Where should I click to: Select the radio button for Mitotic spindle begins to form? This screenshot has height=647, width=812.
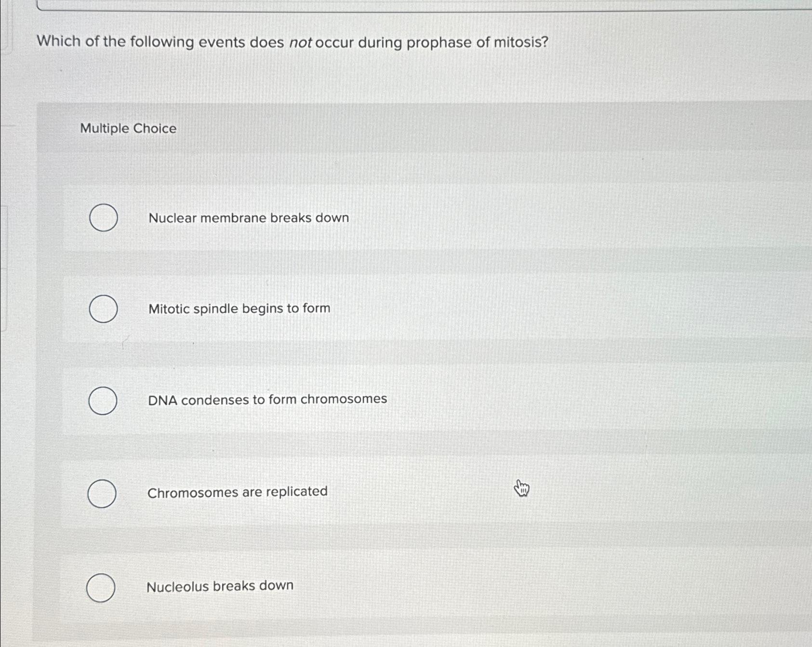[103, 309]
